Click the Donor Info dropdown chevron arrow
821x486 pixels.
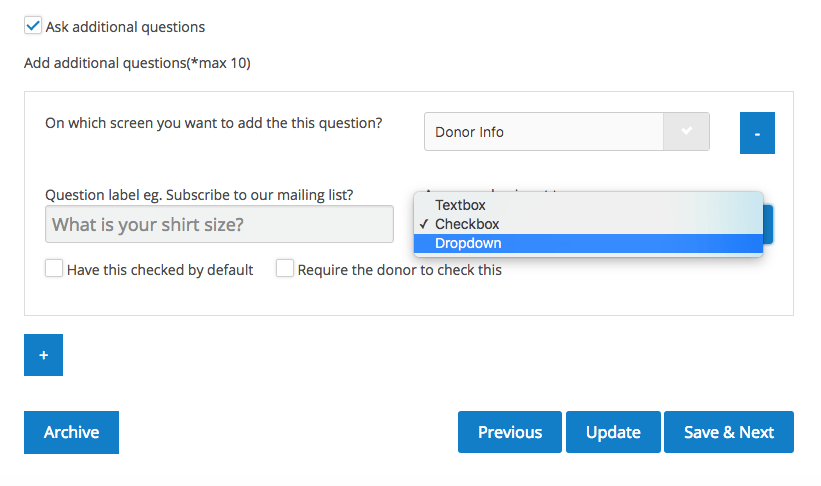point(685,131)
